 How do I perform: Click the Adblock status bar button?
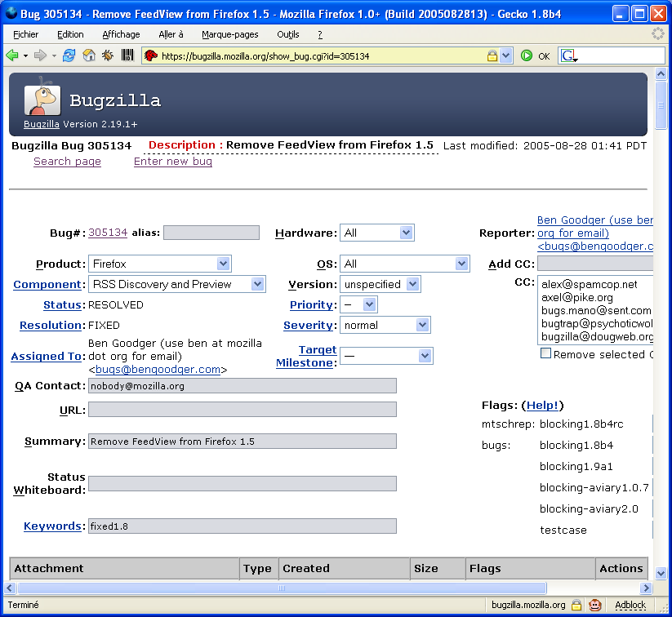(x=630, y=605)
